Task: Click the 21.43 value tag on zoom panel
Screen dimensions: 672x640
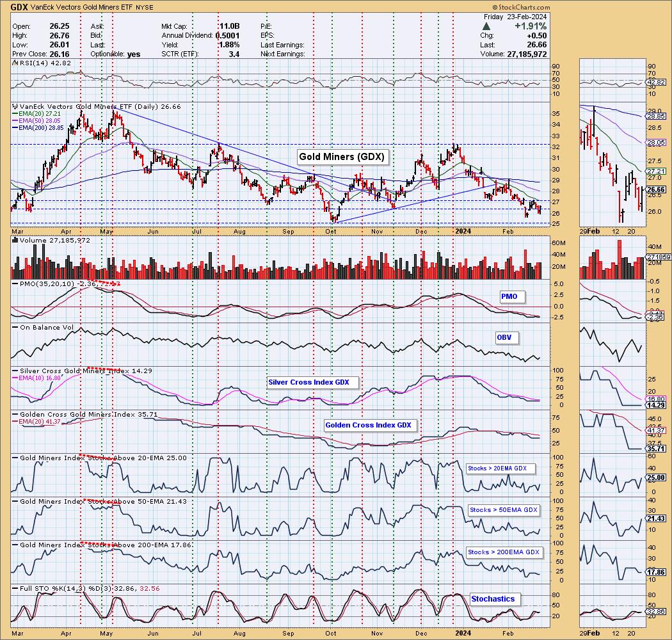Action: pos(657,518)
